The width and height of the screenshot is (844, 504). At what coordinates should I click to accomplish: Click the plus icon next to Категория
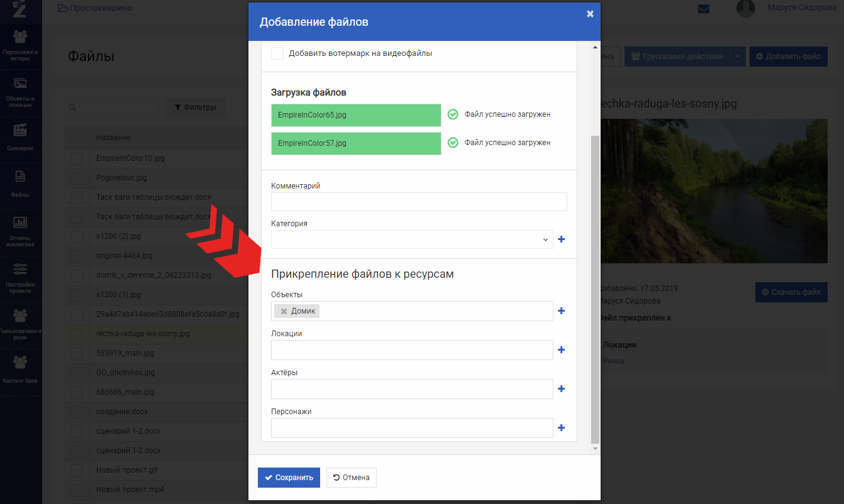click(562, 239)
